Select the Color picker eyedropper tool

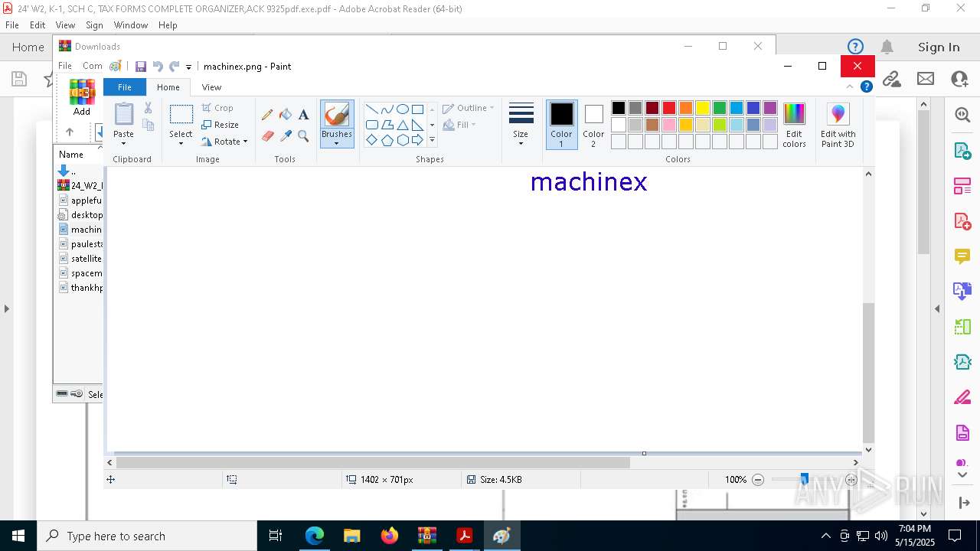286,136
